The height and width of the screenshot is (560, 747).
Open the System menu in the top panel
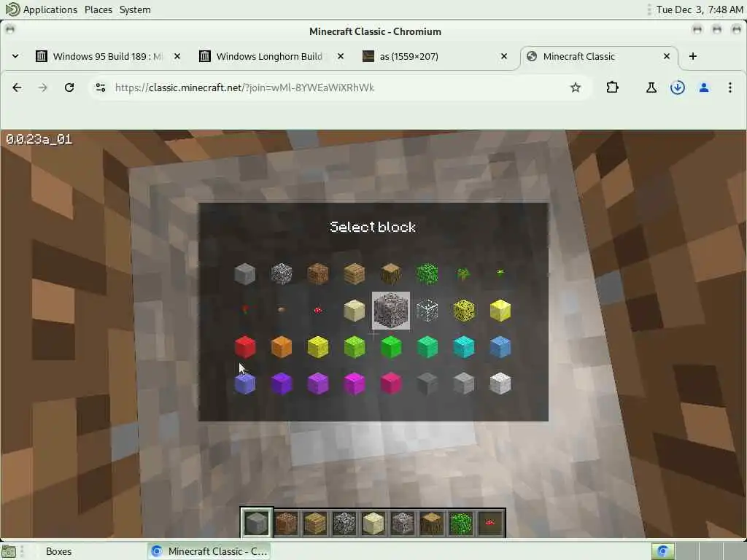click(x=135, y=9)
